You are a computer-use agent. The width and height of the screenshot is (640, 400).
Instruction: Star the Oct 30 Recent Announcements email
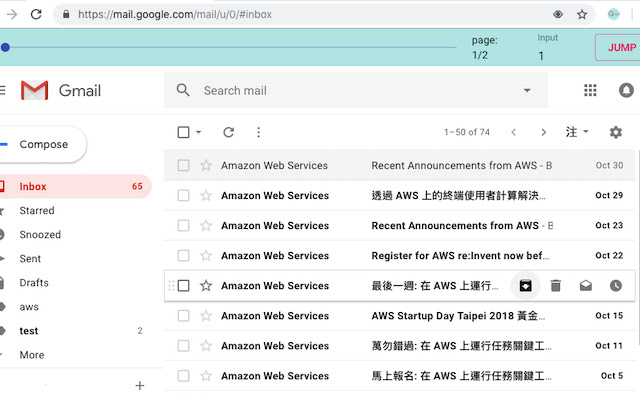click(206, 165)
